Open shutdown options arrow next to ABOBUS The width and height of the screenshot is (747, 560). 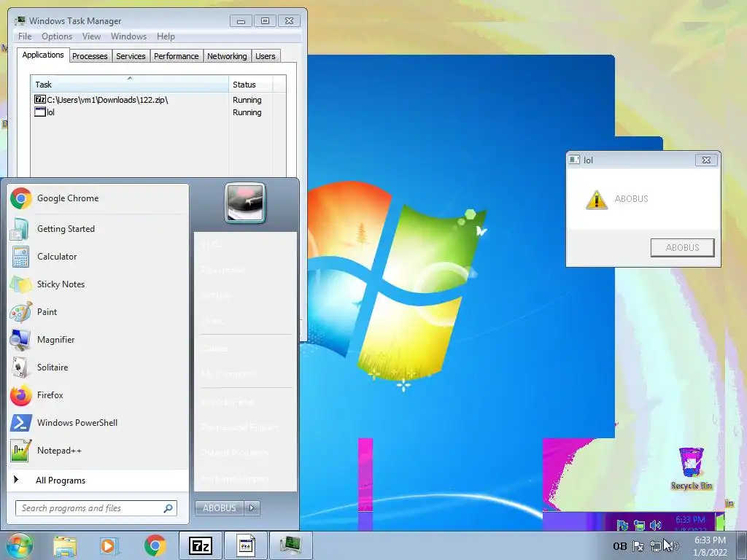(x=252, y=508)
